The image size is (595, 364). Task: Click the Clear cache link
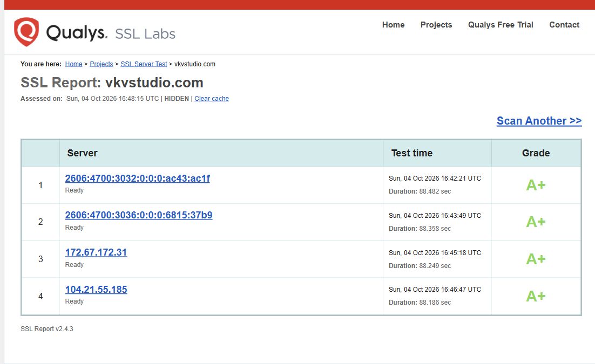(212, 99)
